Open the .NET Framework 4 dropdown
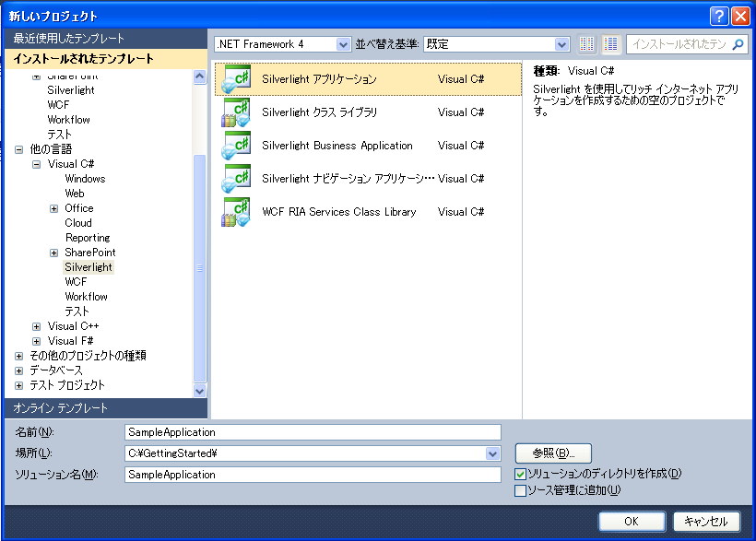Viewport: 756px width, 541px height. click(x=343, y=44)
